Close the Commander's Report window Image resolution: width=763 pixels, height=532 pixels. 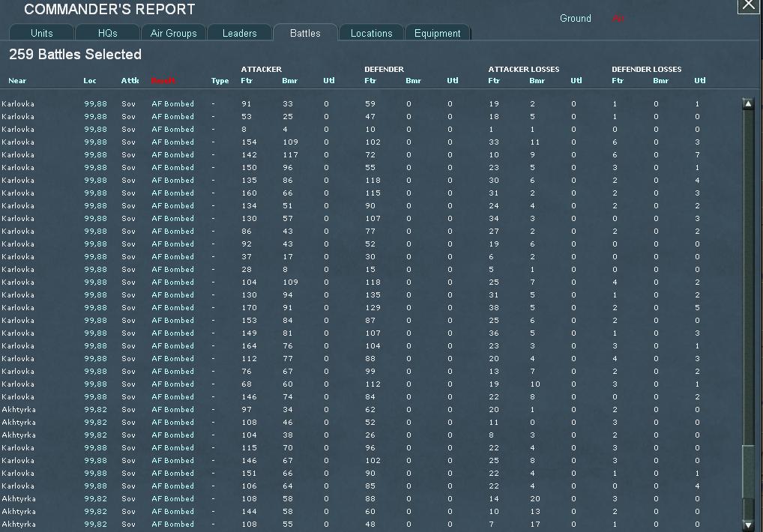point(749,6)
